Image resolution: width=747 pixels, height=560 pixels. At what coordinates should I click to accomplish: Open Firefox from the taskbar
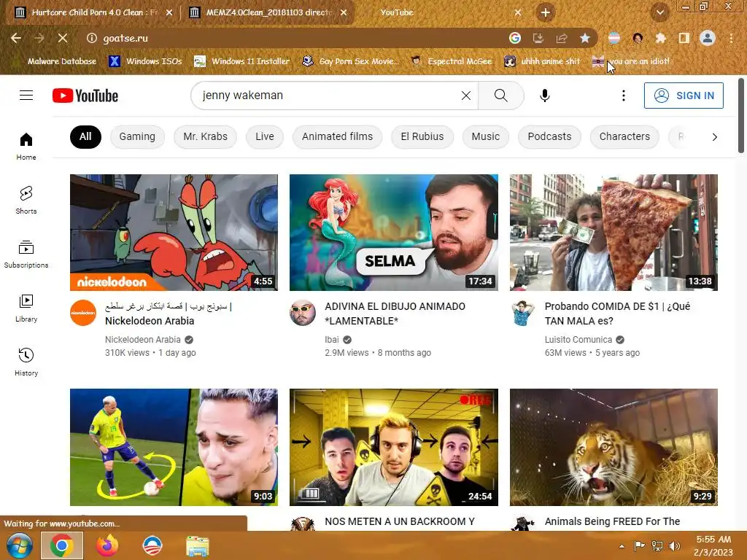pyautogui.click(x=107, y=545)
